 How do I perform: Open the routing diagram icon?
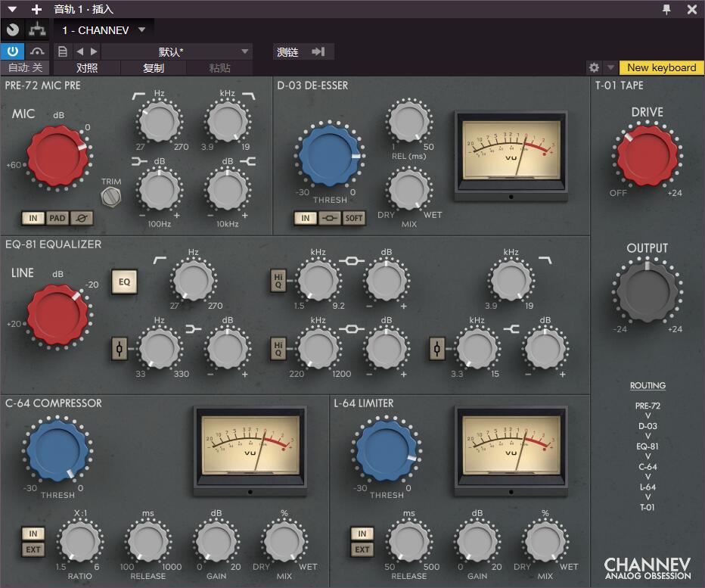(x=37, y=30)
